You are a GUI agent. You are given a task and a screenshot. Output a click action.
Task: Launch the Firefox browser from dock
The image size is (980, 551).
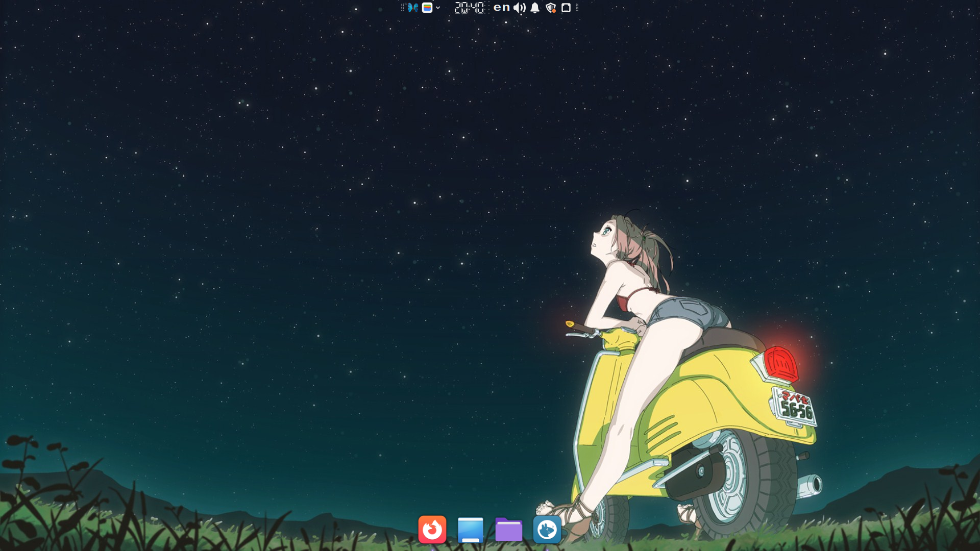click(432, 530)
